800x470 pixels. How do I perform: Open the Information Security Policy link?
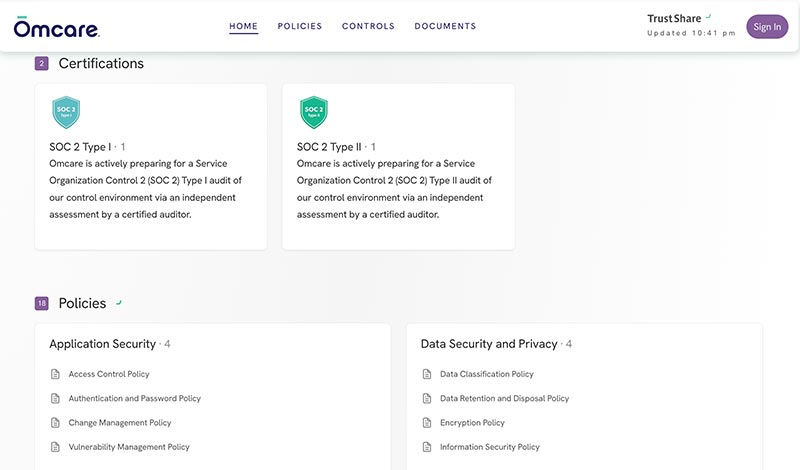[490, 447]
